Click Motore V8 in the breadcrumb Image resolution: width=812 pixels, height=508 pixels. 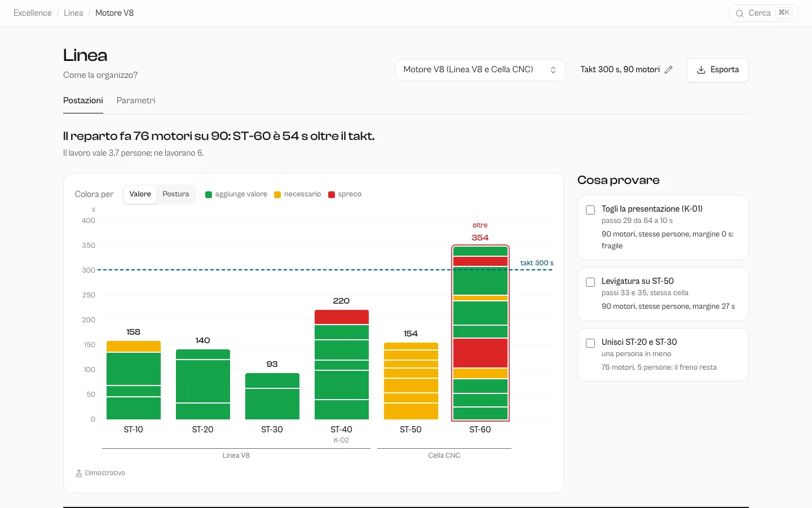114,13
